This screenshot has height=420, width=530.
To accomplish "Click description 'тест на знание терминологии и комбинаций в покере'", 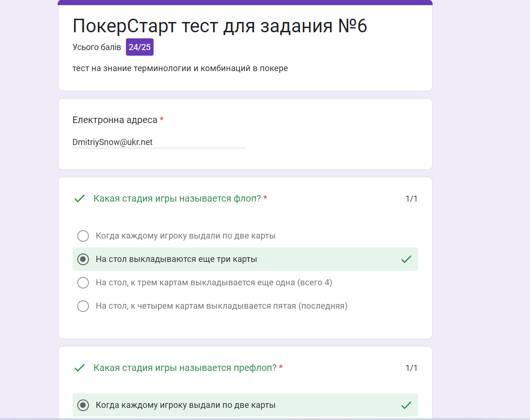I will (180, 68).
